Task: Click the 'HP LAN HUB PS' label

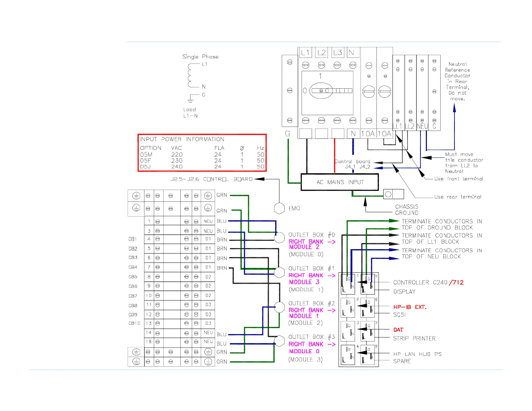Action: pyautogui.click(x=417, y=354)
